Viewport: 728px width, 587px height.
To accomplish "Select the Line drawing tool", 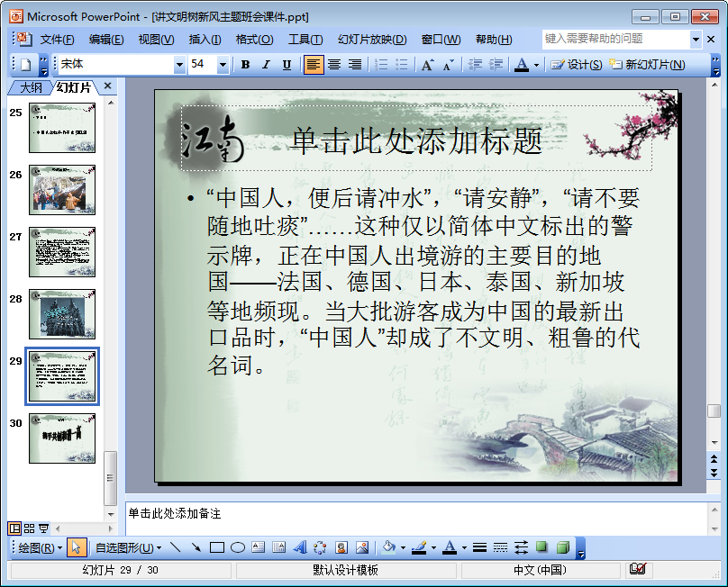I will click(x=176, y=548).
